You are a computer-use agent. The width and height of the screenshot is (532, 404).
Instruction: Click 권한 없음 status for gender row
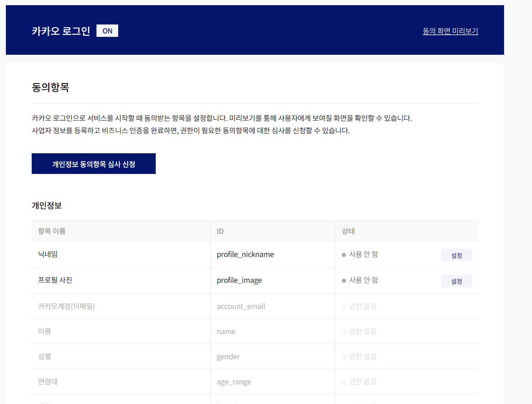coord(359,356)
